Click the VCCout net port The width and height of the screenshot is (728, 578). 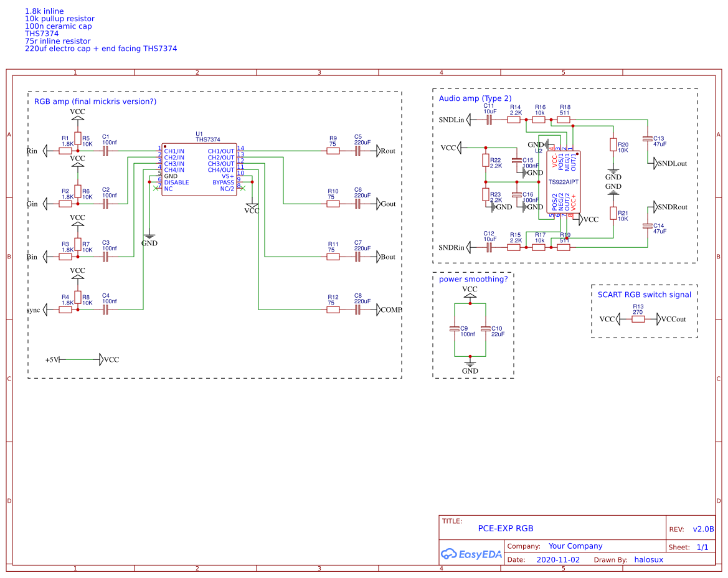[x=673, y=319]
